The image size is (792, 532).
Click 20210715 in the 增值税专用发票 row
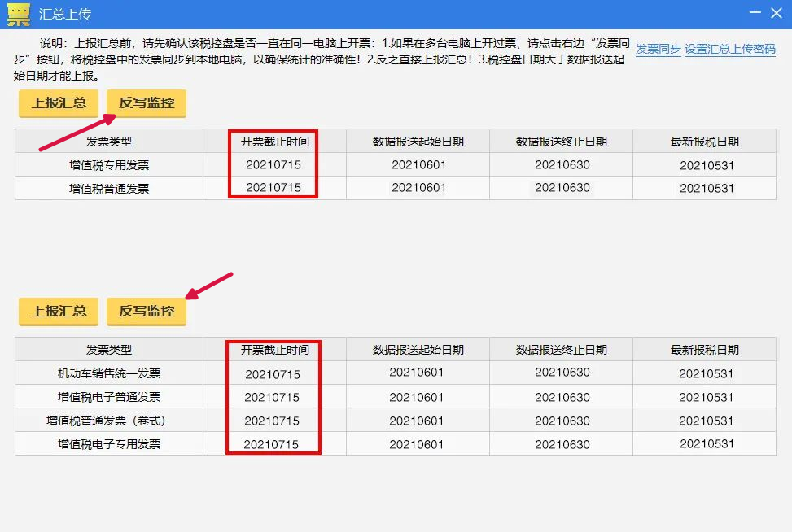click(273, 164)
